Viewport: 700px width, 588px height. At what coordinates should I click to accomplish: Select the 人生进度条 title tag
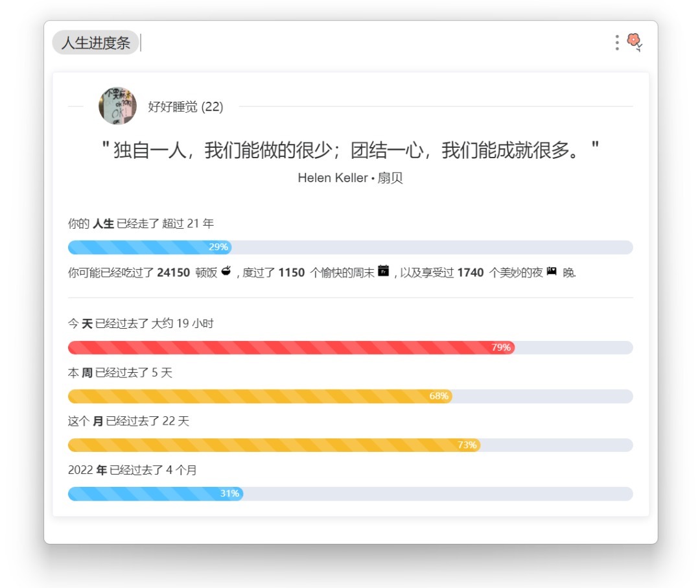click(x=96, y=43)
